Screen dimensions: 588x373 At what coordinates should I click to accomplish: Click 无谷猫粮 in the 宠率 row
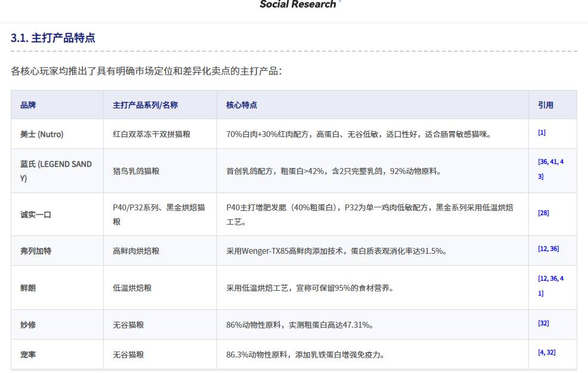coord(128,355)
